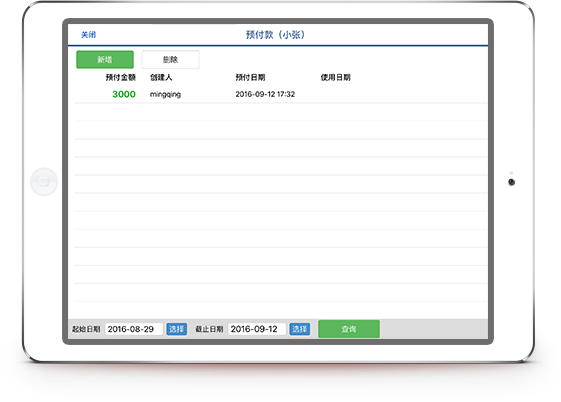Click the 起始日期 label

(86, 329)
